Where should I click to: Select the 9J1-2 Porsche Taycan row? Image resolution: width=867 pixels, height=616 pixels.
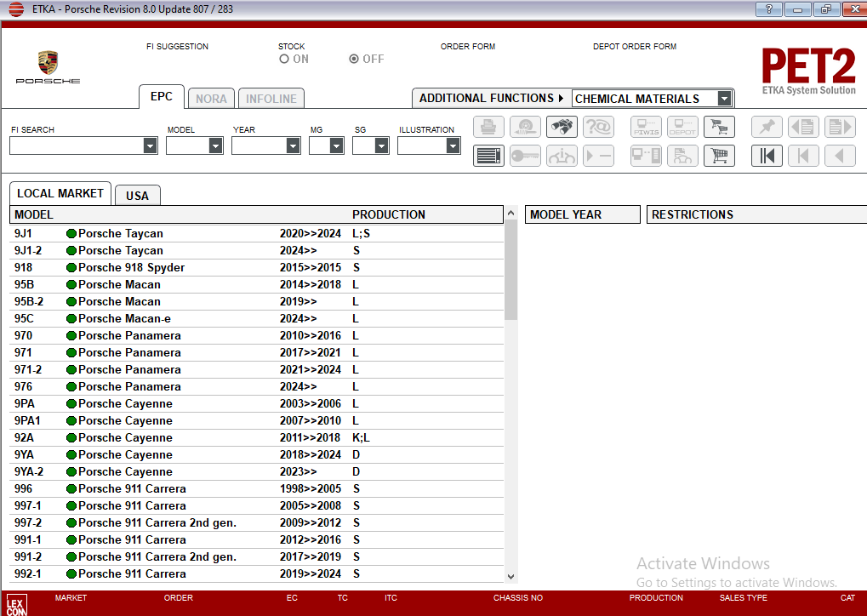tap(257, 250)
